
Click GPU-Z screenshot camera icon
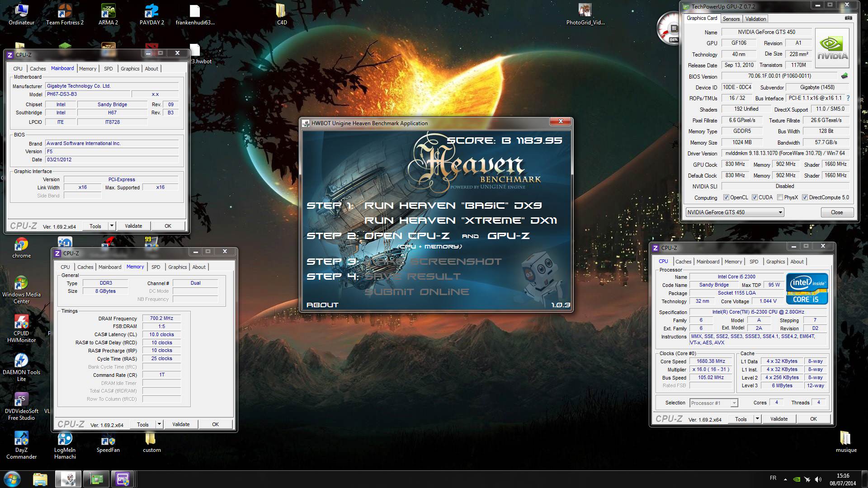(849, 18)
